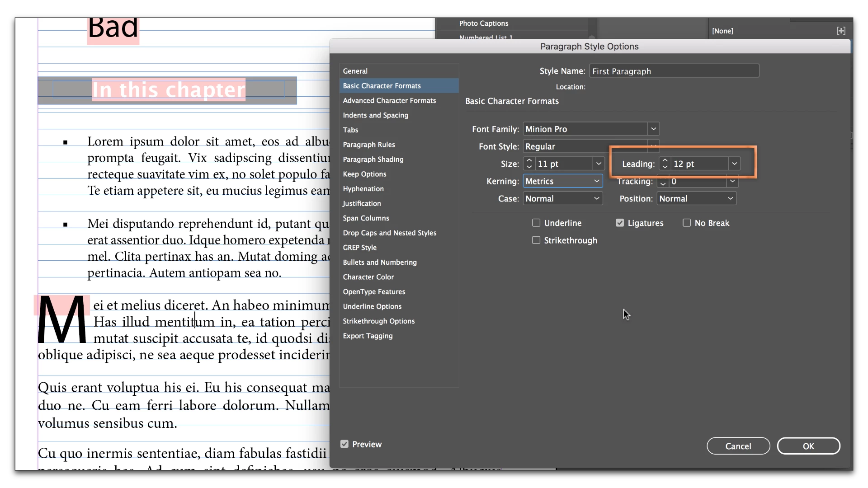Increase font Size with the up stepper arrow
The width and height of the screenshot is (868, 488).
coord(529,160)
